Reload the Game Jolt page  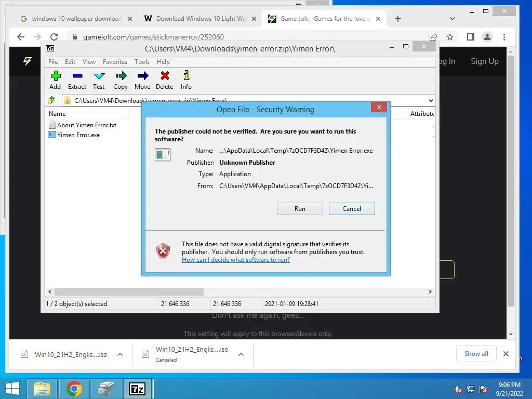tap(54, 37)
